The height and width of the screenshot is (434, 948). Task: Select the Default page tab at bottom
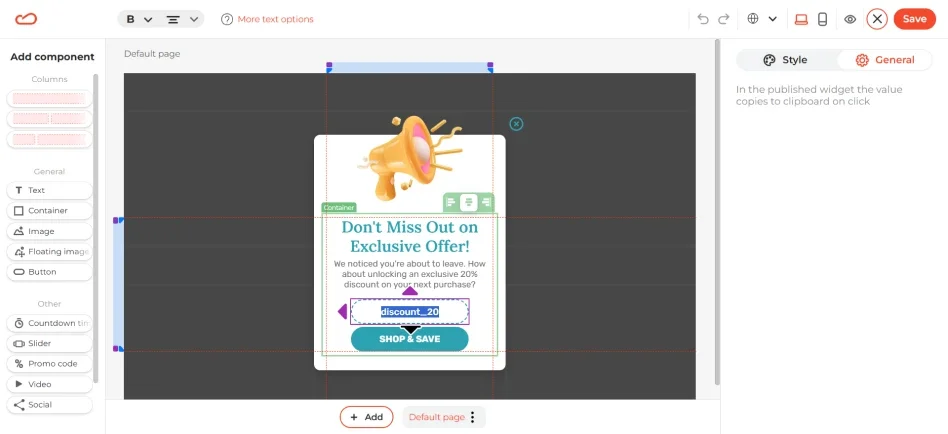437,417
